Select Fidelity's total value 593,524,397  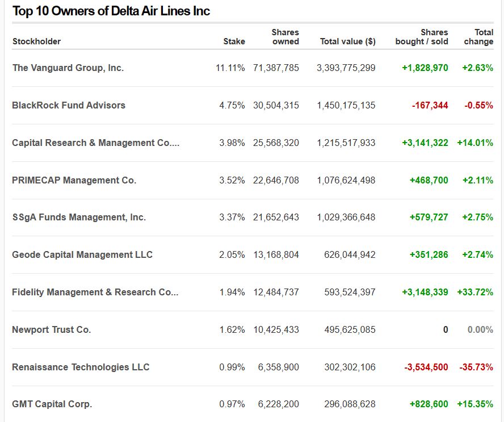coord(350,292)
